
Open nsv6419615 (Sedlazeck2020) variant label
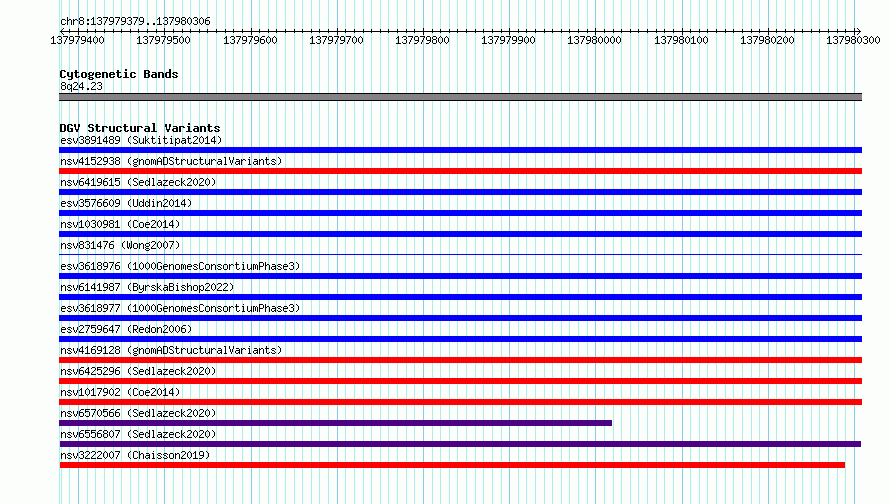click(x=138, y=182)
